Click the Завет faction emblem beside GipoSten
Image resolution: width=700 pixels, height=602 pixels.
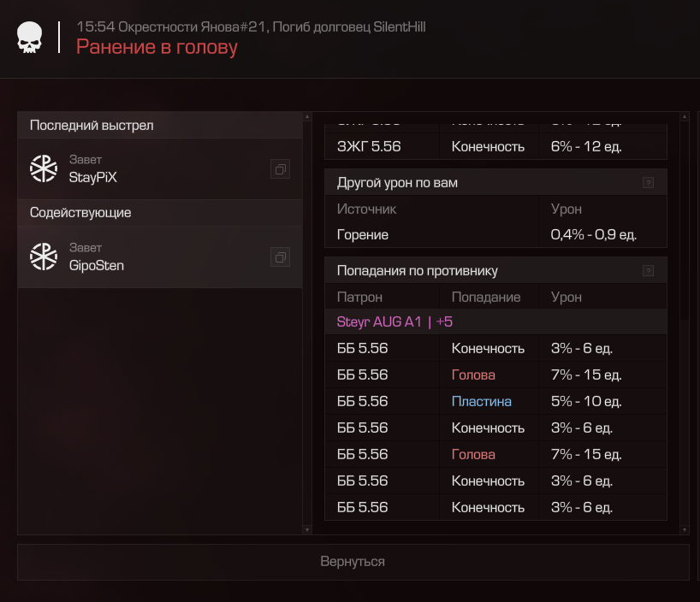point(43,257)
